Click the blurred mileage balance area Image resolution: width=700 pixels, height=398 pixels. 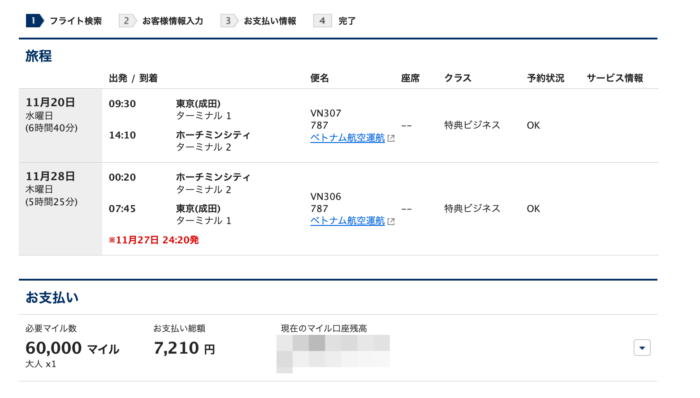(333, 354)
